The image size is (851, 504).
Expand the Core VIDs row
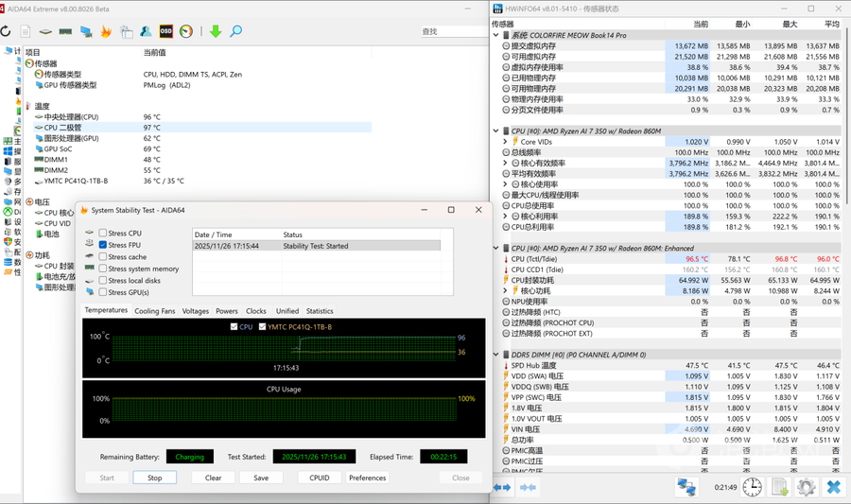point(506,142)
